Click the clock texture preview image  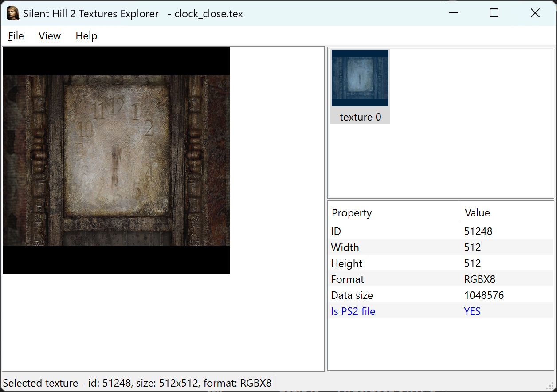(116, 161)
